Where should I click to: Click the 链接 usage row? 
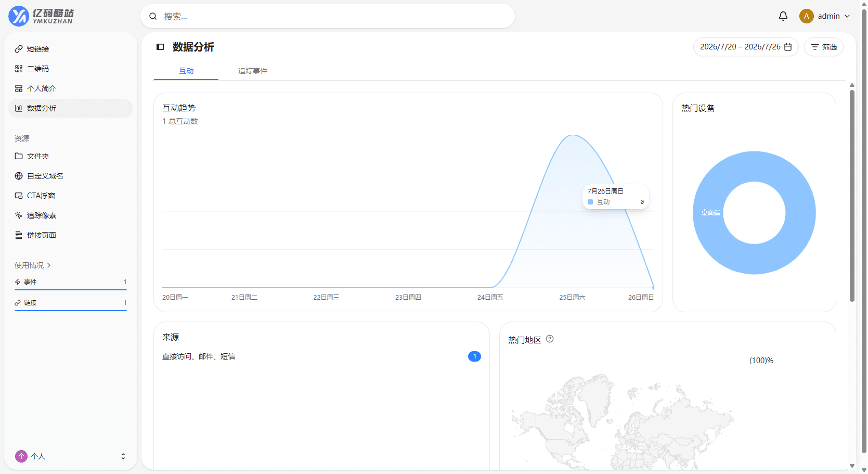click(71, 303)
